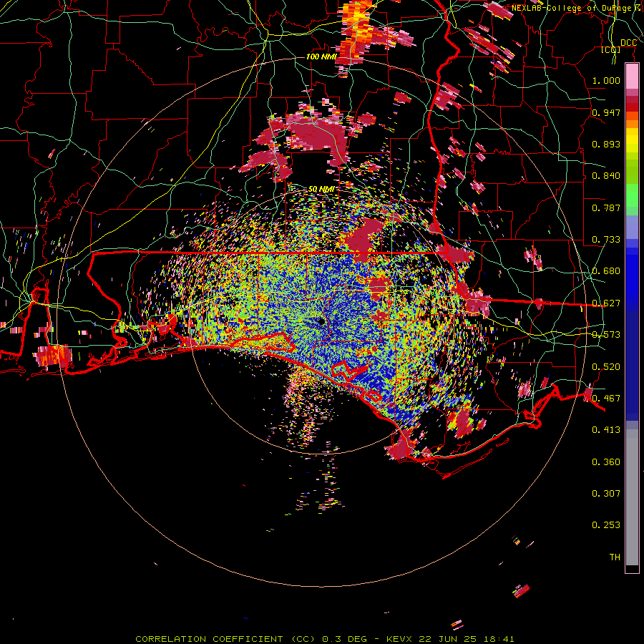Click the 0.520 legend value

606,367
